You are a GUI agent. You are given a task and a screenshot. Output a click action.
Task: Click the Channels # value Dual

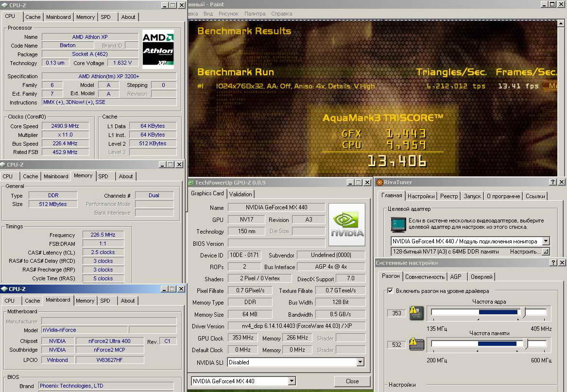point(154,195)
